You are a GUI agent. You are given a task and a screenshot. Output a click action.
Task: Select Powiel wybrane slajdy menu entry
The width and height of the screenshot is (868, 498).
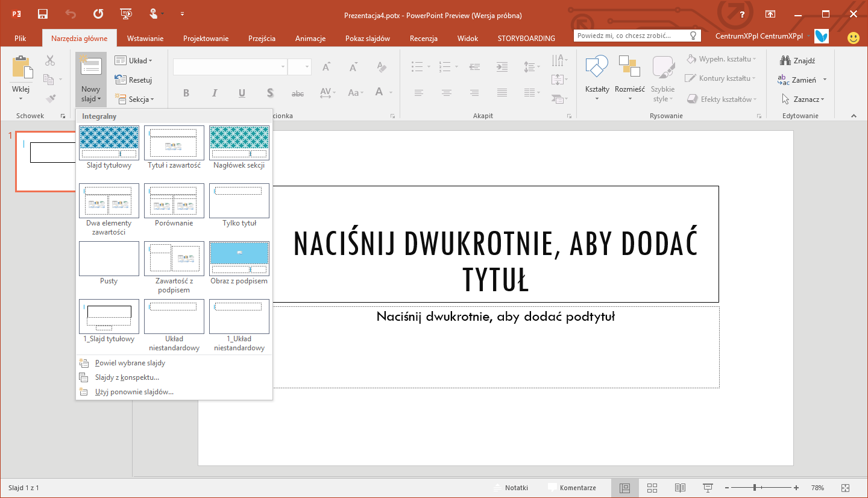(x=174, y=363)
